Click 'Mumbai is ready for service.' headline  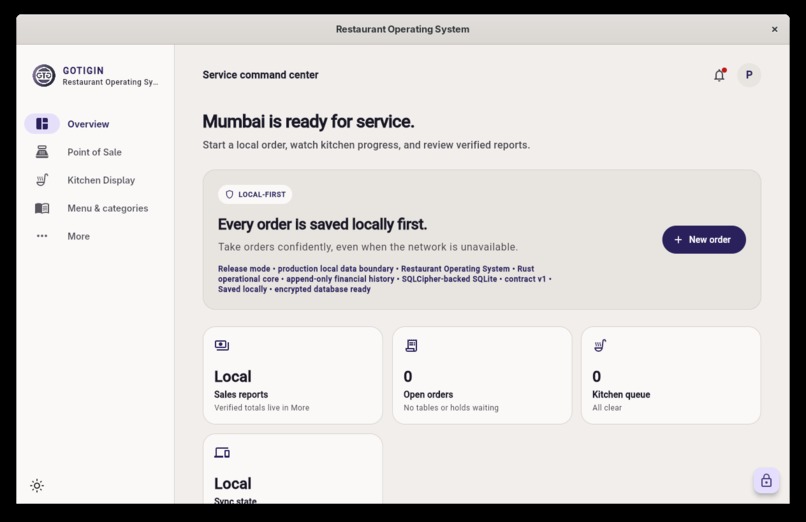[x=308, y=122]
